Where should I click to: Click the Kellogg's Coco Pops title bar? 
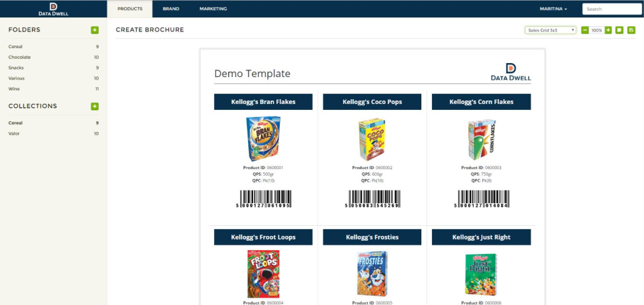[x=372, y=102]
